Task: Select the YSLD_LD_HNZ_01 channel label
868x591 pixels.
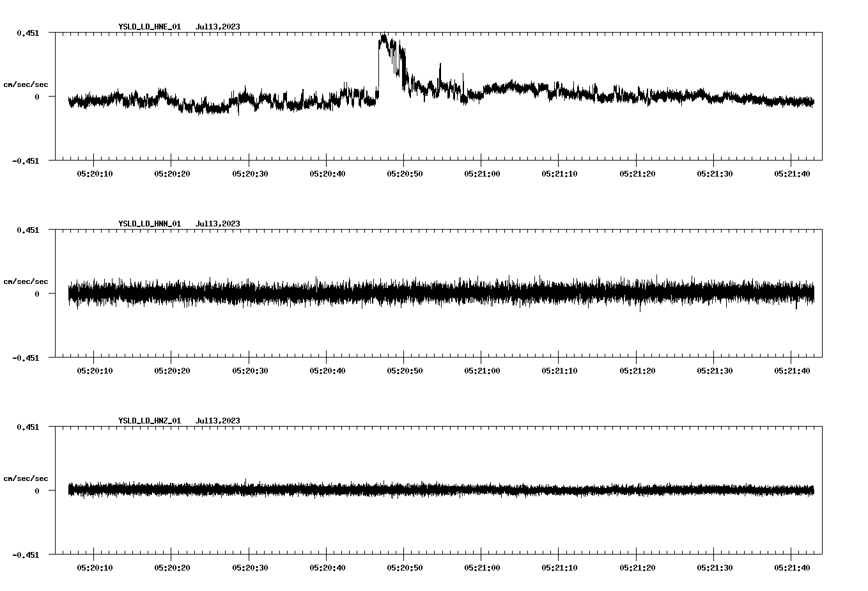Action: click(x=149, y=420)
